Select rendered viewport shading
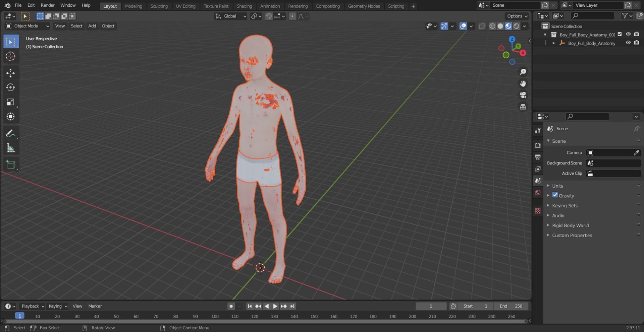The width and height of the screenshot is (644, 332). click(516, 26)
